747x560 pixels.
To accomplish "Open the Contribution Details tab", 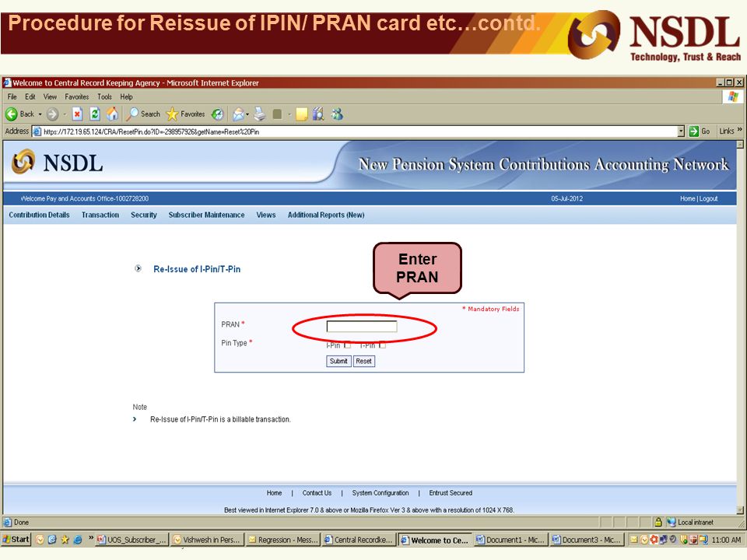I will pyautogui.click(x=39, y=215).
